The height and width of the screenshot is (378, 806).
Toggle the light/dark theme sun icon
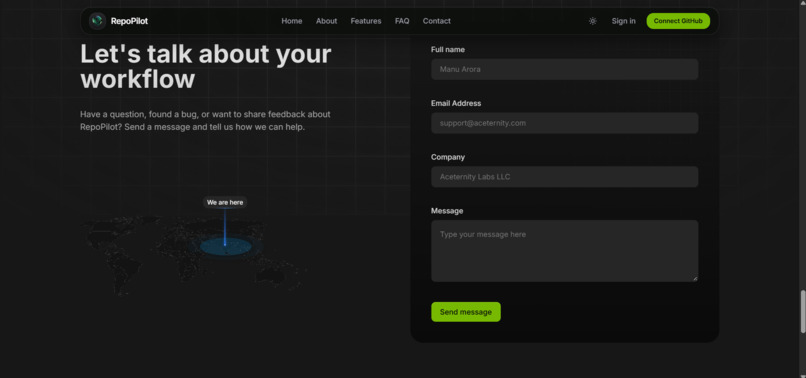point(592,21)
